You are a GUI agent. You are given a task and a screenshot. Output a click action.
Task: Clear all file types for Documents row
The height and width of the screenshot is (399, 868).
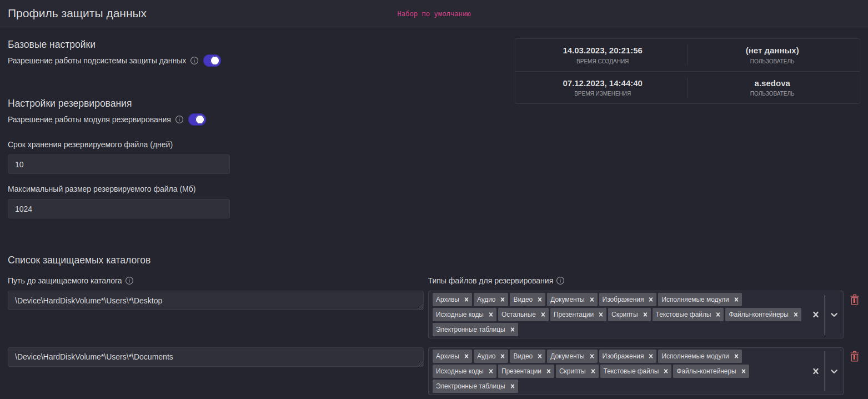click(816, 371)
